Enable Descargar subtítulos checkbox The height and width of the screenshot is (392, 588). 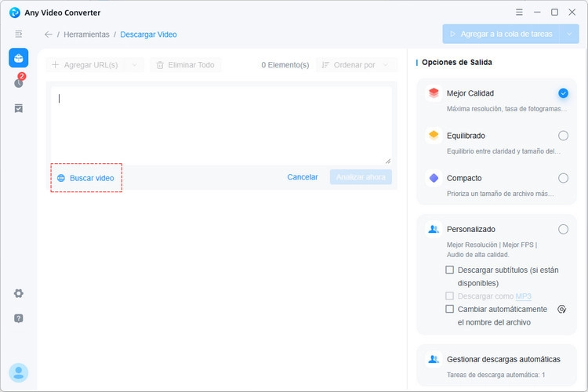(450, 270)
